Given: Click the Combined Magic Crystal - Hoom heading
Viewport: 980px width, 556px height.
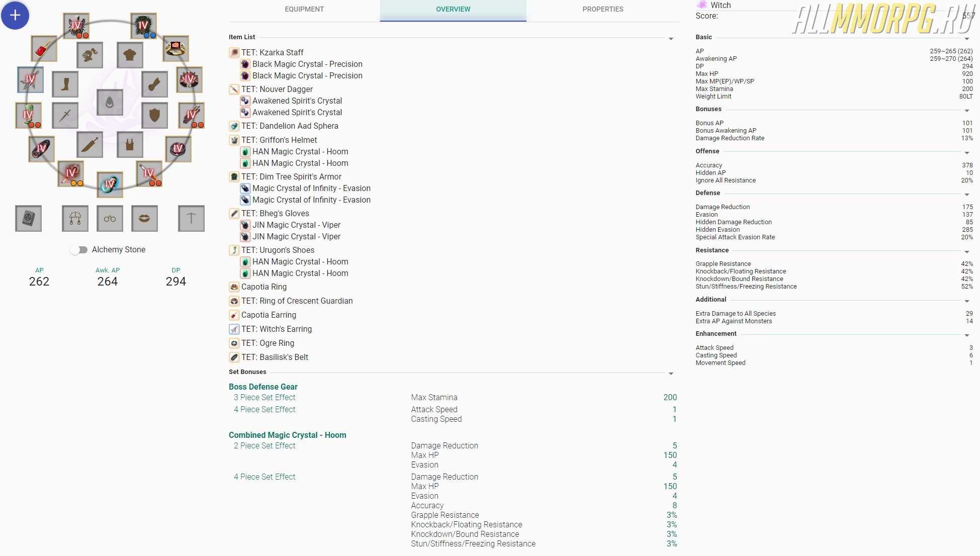Looking at the screenshot, I should pyautogui.click(x=288, y=435).
